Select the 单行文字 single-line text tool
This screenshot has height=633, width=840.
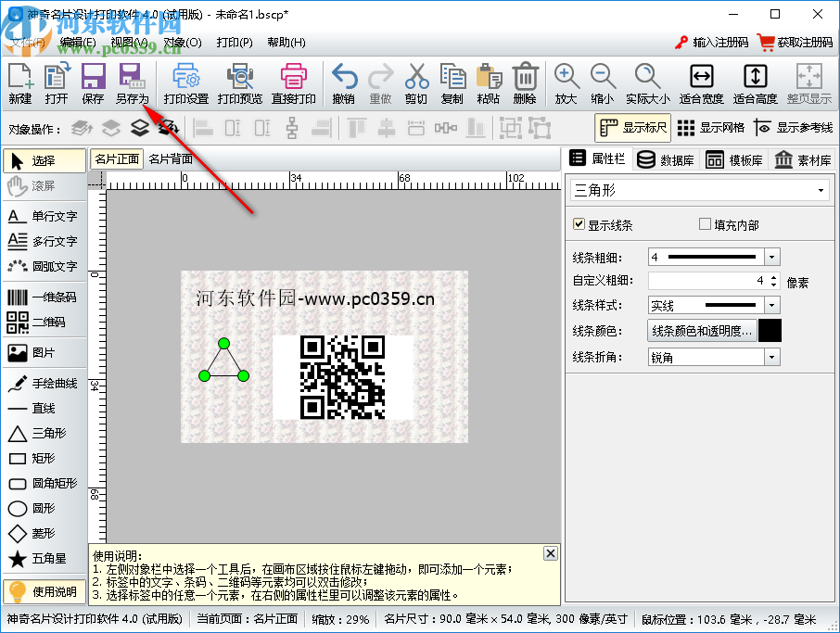(x=44, y=216)
